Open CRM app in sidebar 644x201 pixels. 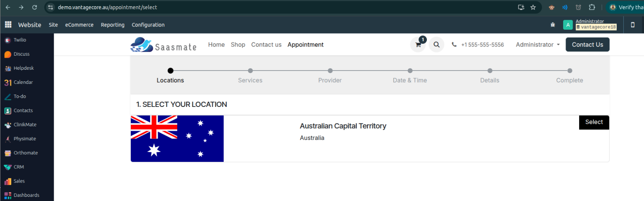[19, 167]
